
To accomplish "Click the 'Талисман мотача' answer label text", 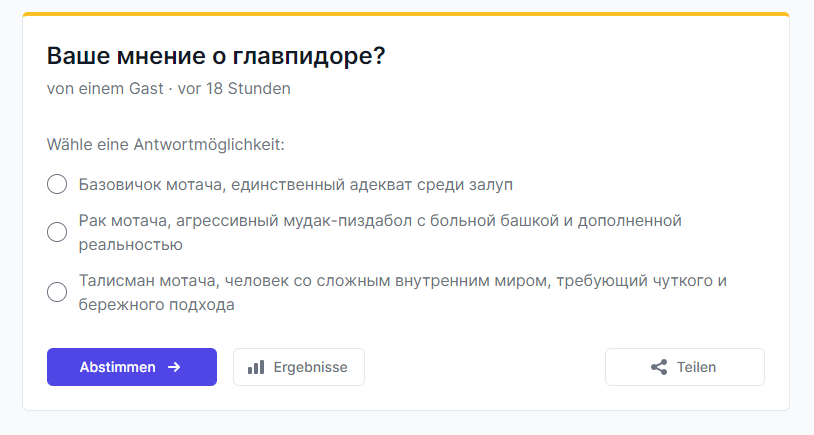I will (x=403, y=292).
